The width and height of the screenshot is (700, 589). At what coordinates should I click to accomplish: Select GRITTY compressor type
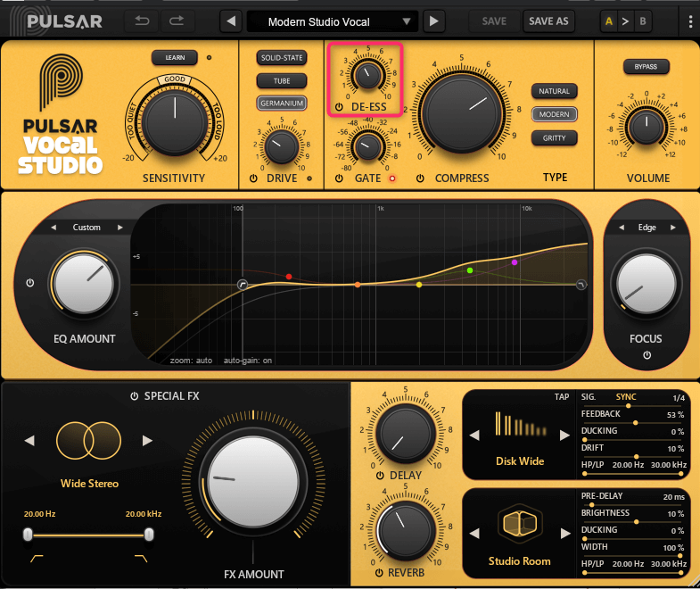[554, 138]
